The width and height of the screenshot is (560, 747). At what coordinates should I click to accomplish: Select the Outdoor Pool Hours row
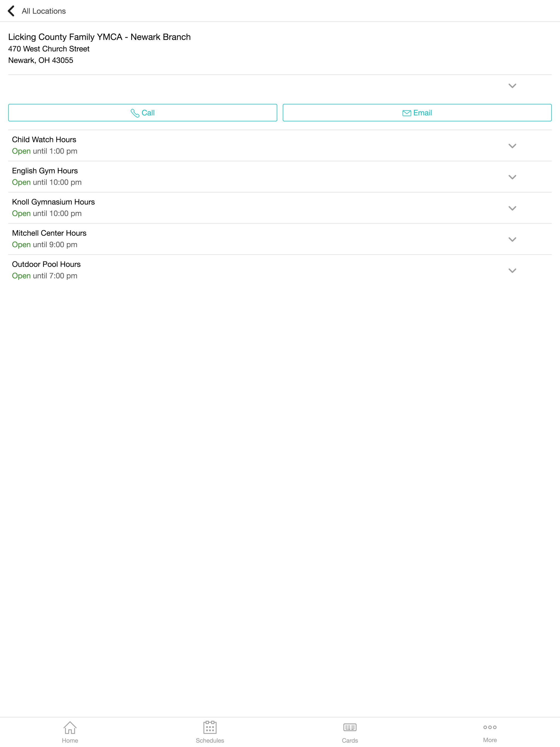280,270
